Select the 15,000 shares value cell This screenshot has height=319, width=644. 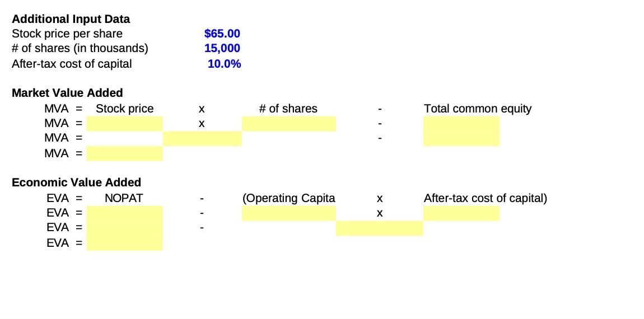pyautogui.click(x=222, y=49)
